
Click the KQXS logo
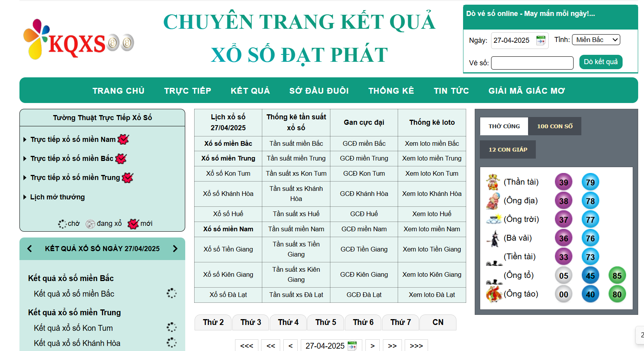click(x=78, y=40)
